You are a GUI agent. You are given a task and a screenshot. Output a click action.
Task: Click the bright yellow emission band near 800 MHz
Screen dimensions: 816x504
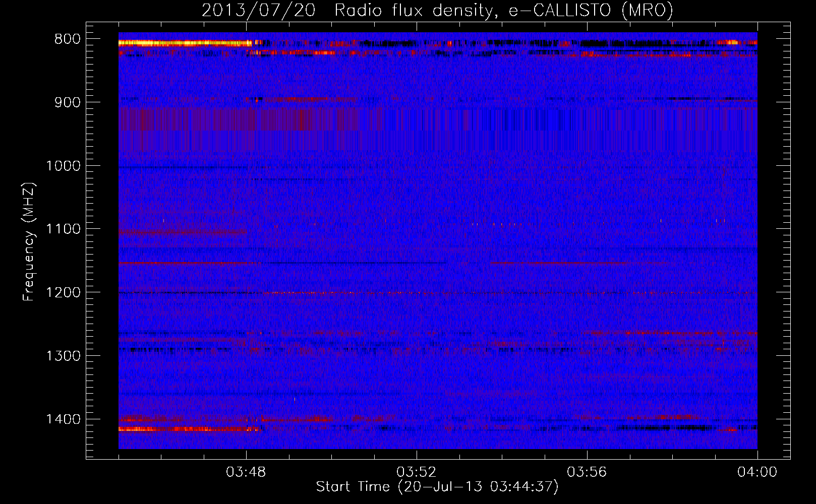coord(185,43)
